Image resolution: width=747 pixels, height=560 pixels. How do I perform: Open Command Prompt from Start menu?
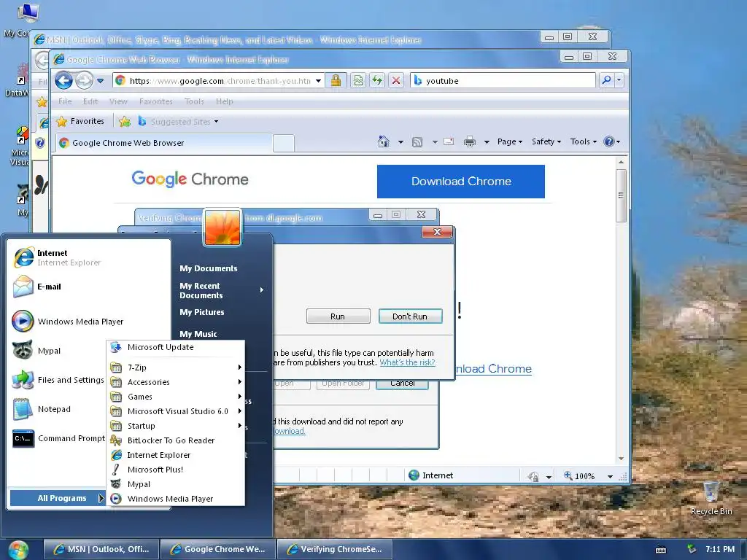[x=58, y=438]
